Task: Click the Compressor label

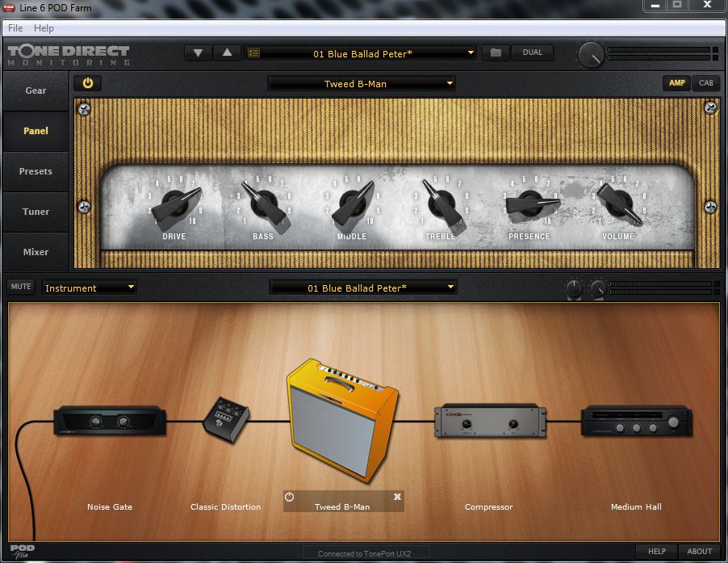Action: [x=489, y=506]
